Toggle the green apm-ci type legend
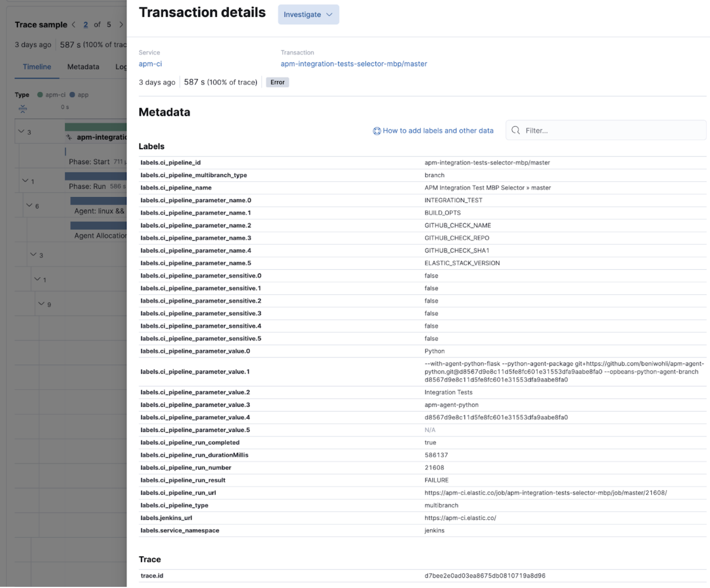The image size is (710, 588). pyautogui.click(x=41, y=95)
